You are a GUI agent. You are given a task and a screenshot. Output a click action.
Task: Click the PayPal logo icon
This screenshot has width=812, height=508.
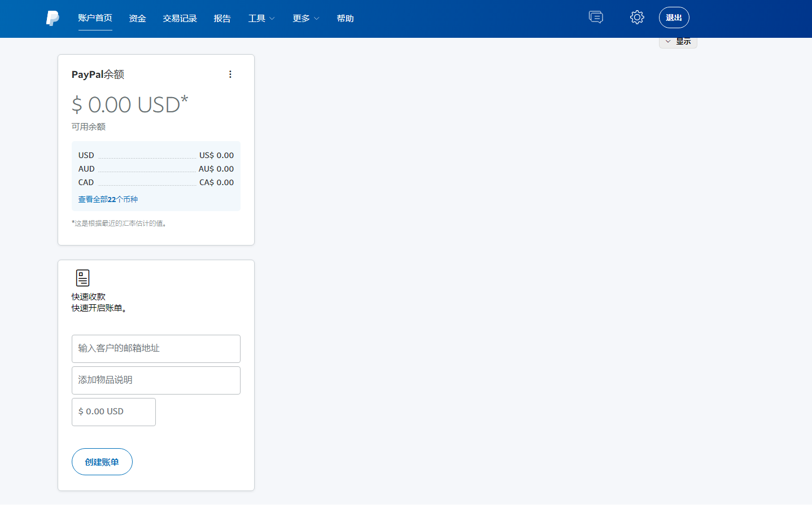53,18
